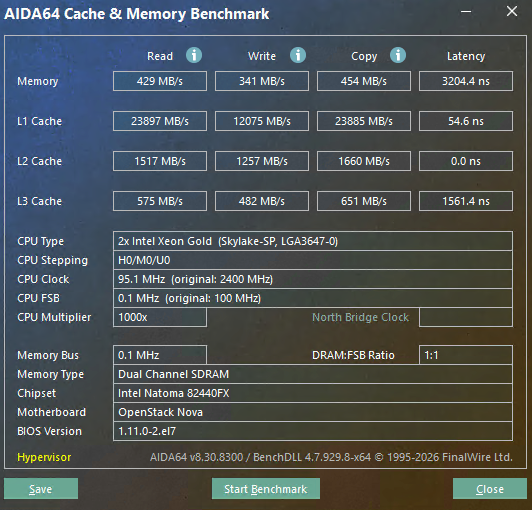Click the Memory row label

point(38,81)
